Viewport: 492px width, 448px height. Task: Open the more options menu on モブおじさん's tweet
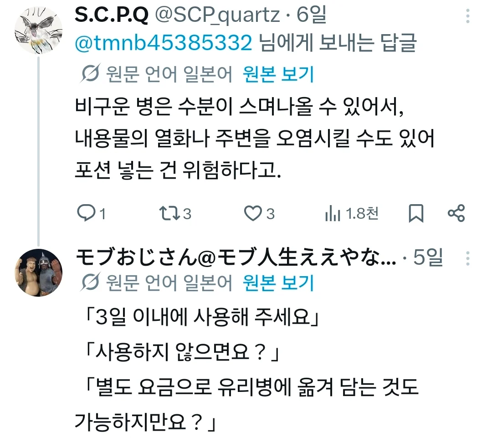[x=467, y=259]
